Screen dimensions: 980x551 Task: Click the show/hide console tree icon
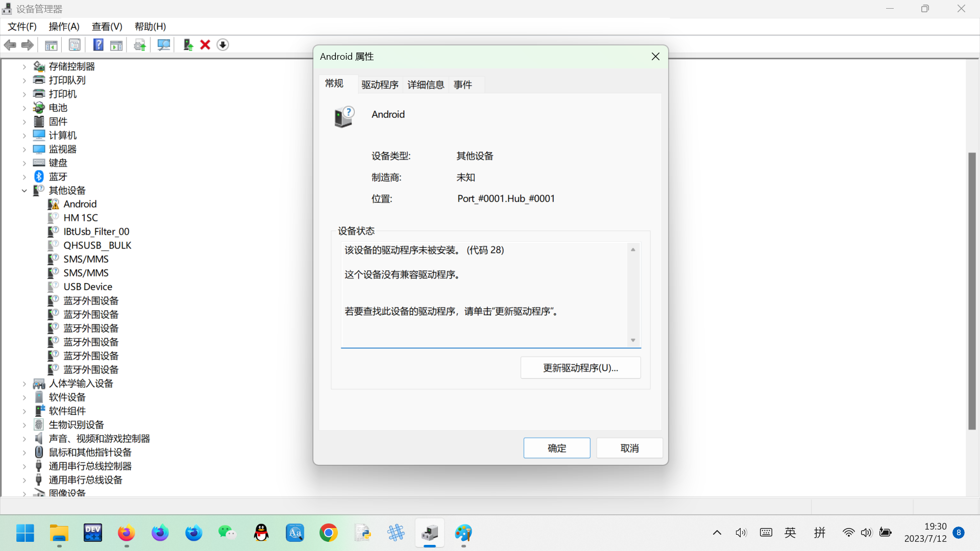coord(51,45)
